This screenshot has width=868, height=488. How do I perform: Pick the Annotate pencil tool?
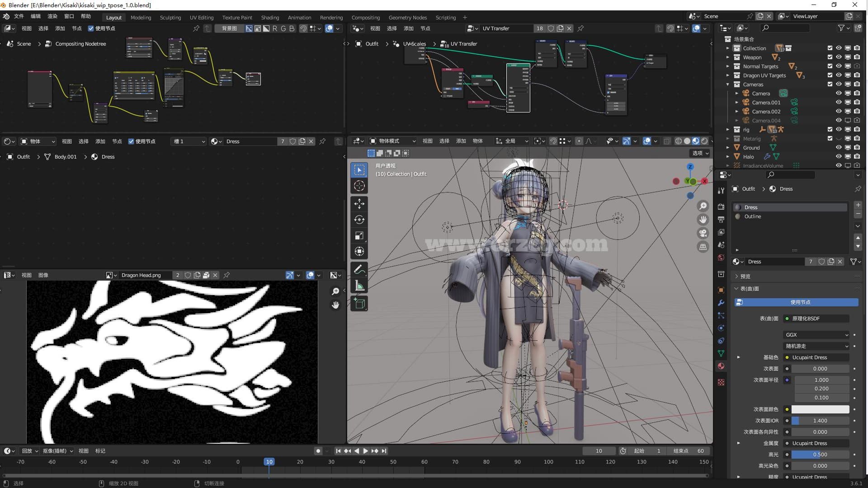[x=359, y=270]
